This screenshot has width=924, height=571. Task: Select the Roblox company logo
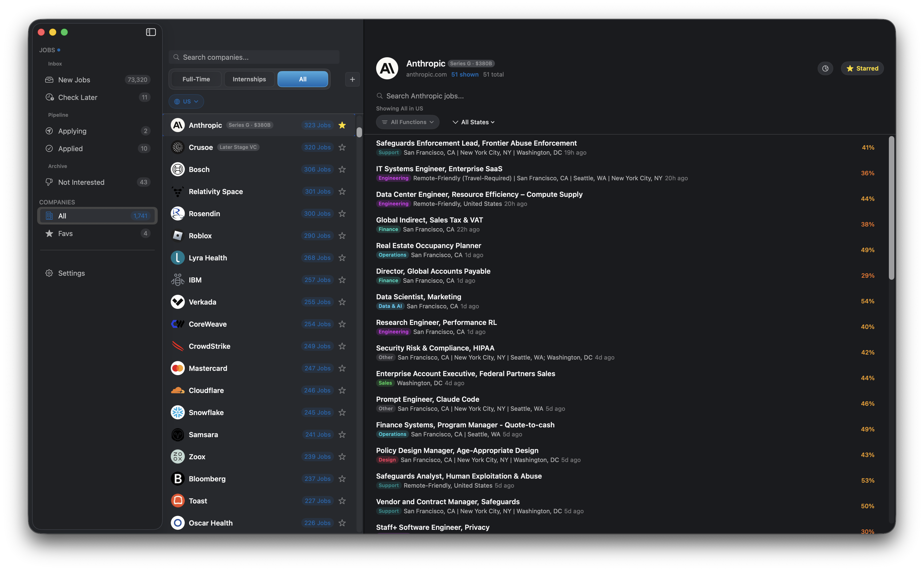click(178, 236)
